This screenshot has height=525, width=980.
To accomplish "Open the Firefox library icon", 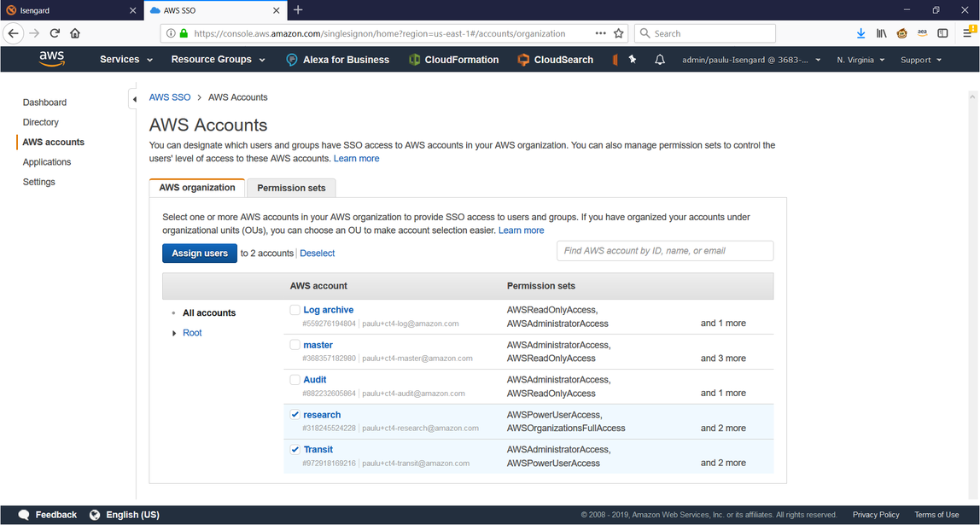I will [x=881, y=33].
